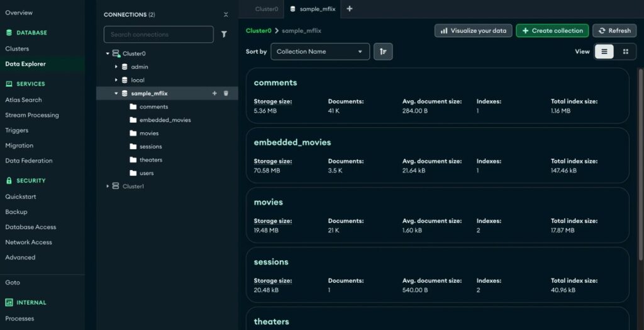Switch to list view
644x330 pixels.
(x=604, y=52)
